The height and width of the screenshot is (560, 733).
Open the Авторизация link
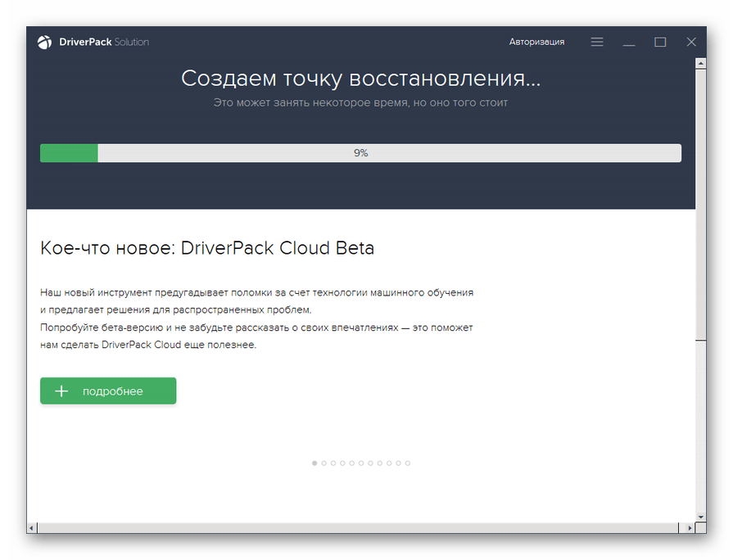(536, 42)
